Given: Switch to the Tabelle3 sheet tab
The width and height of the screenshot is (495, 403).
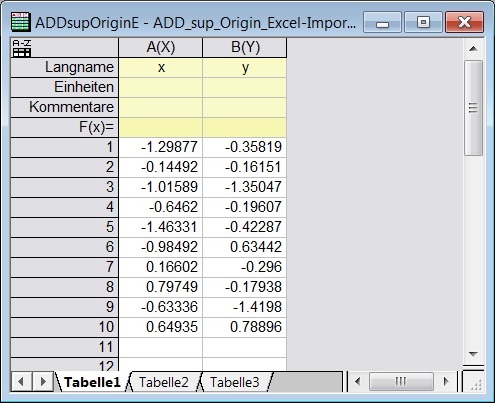Looking at the screenshot, I should click(235, 382).
